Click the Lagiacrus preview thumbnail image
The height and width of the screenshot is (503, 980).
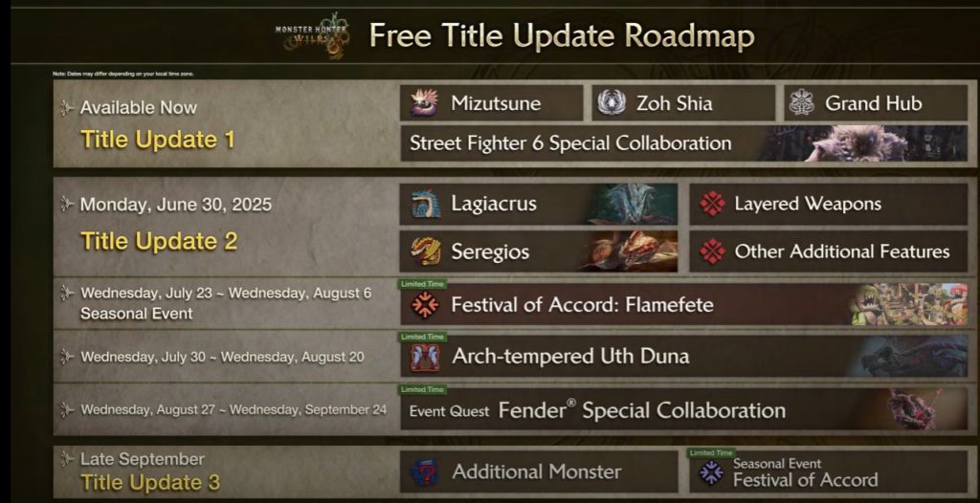[x=632, y=204]
